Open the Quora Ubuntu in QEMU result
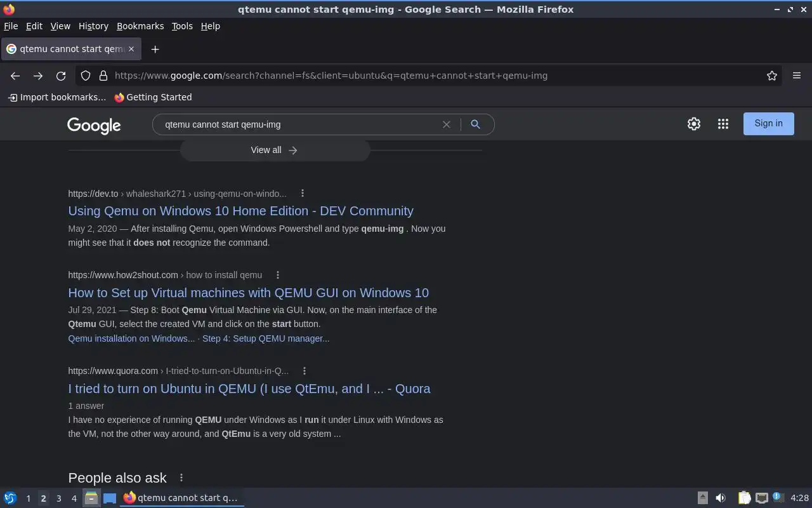812x508 pixels. (249, 389)
